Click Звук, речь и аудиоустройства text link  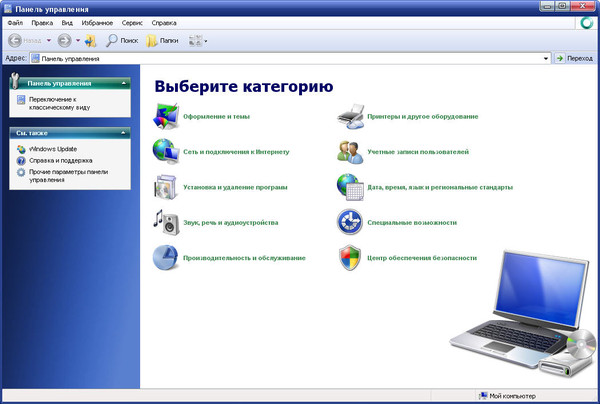[230, 222]
